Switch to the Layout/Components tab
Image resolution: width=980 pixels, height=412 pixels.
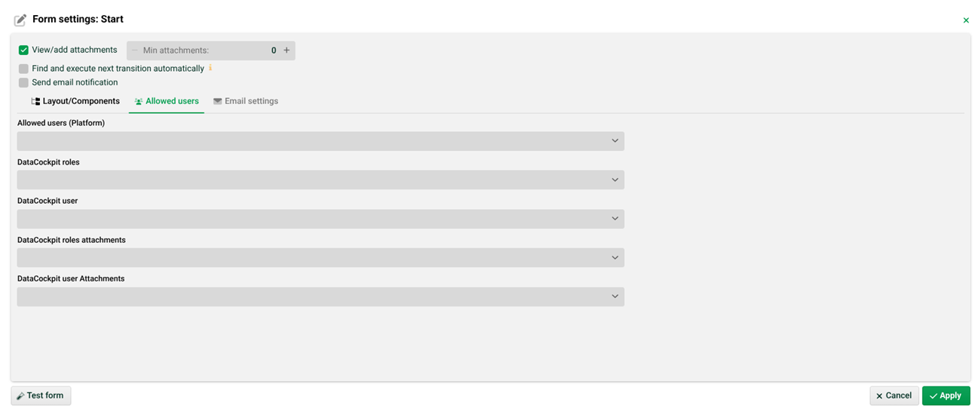pos(75,101)
